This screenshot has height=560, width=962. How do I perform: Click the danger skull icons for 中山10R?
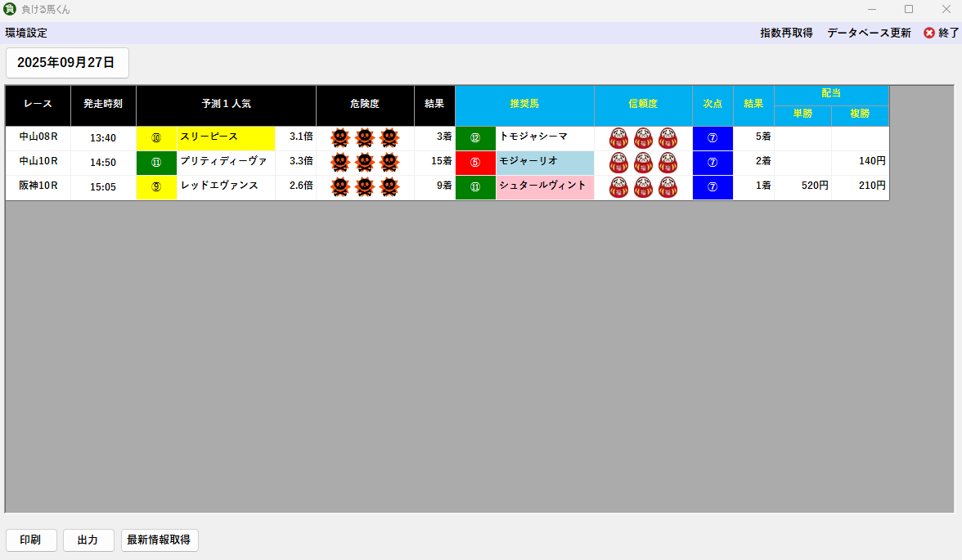(365, 163)
